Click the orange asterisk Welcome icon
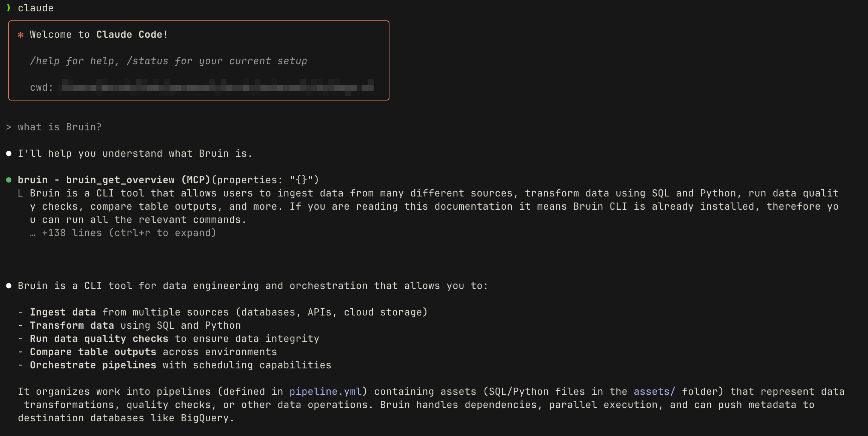This screenshot has width=868, height=436. click(x=21, y=35)
